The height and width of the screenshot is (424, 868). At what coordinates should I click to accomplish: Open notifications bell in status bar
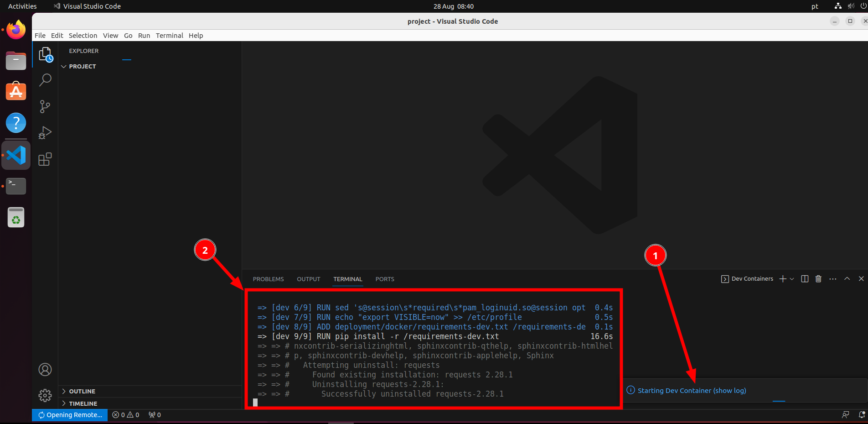[x=862, y=415]
